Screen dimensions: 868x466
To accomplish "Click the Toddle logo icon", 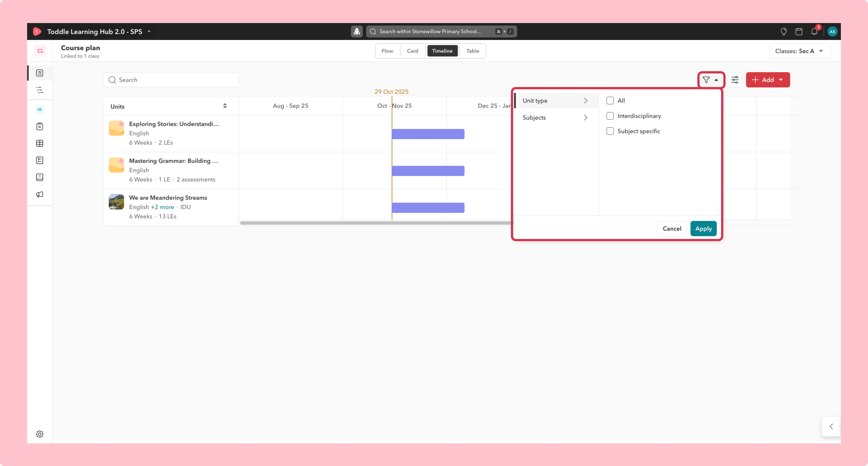I will [x=37, y=31].
